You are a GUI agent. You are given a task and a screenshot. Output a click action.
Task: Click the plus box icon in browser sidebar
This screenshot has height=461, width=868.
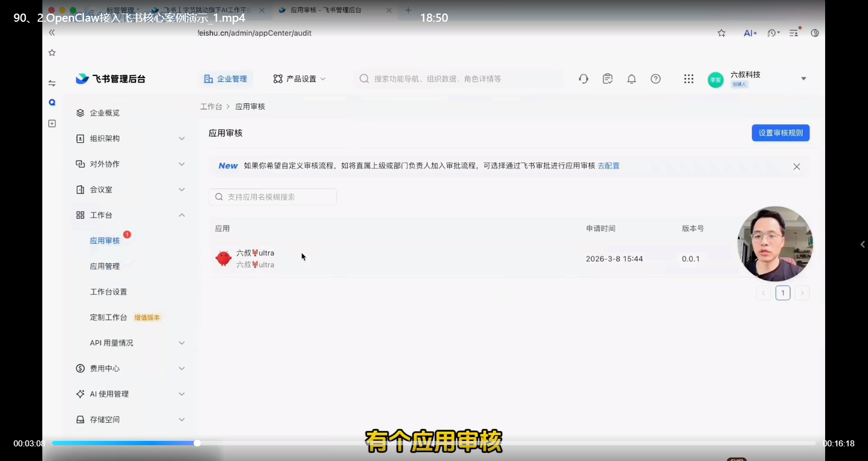click(52, 123)
